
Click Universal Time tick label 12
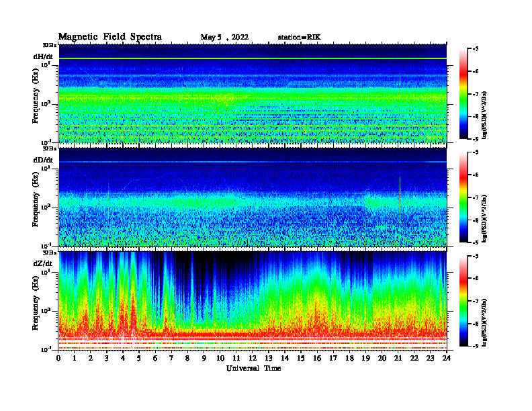pyautogui.click(x=253, y=358)
